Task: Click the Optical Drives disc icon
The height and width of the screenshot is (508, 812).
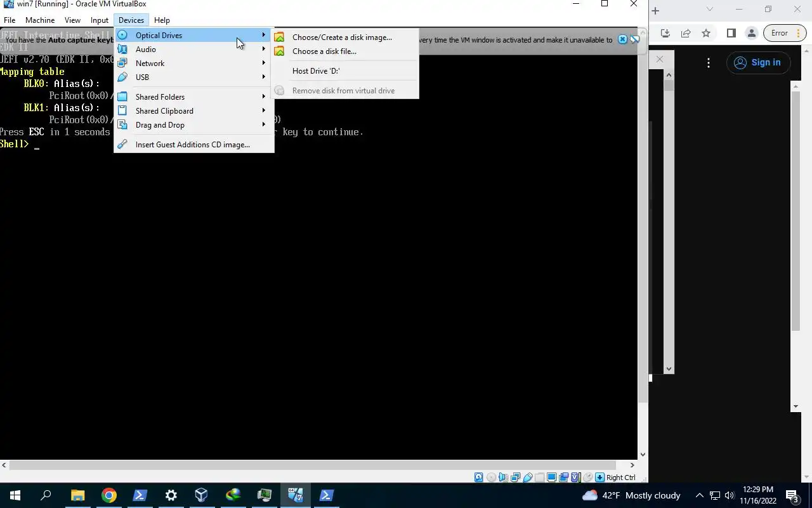Action: tap(122, 35)
